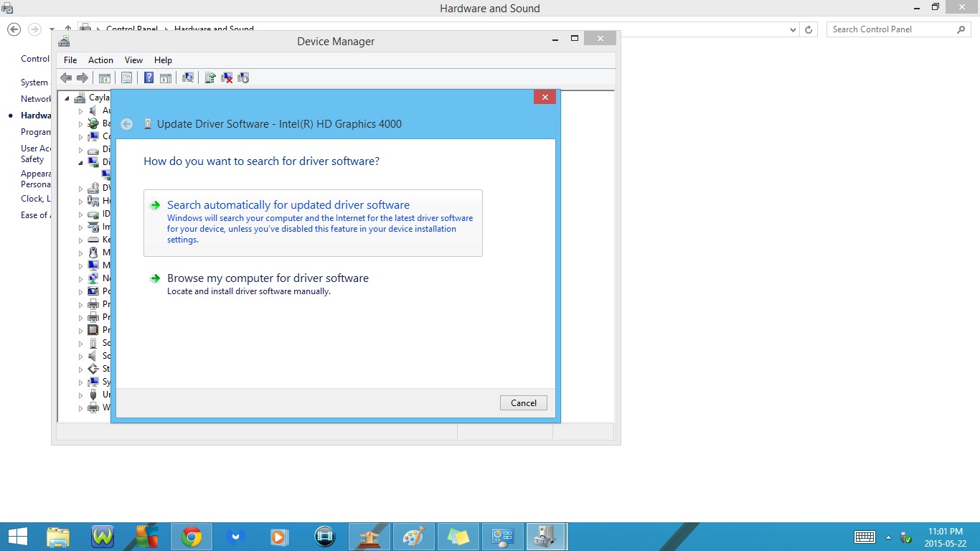Image resolution: width=980 pixels, height=551 pixels.
Task: Select the Mice mouse icon in device tree
Action: pyautogui.click(x=93, y=253)
